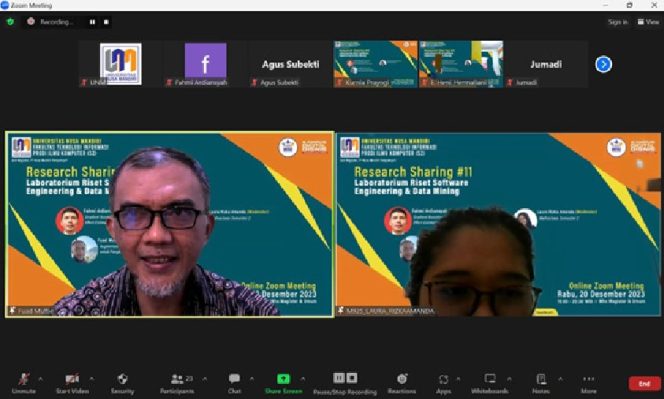
Task: Open the Notes tool
Action: pos(541,383)
